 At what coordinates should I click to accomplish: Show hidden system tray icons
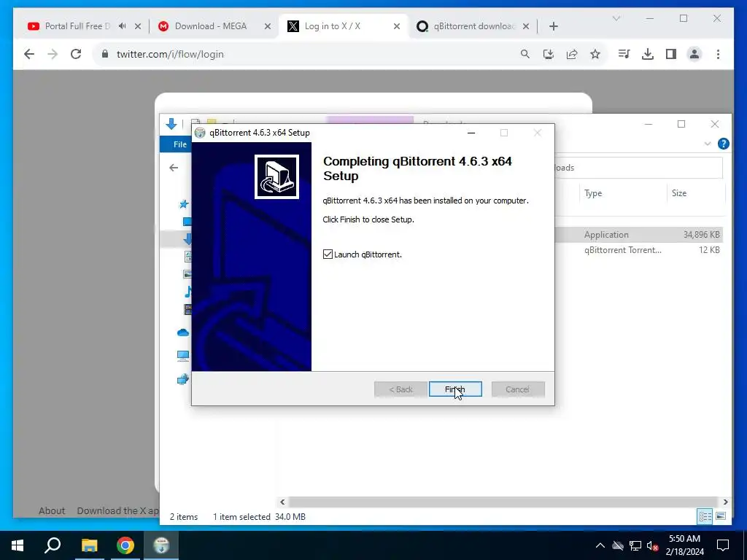point(600,545)
